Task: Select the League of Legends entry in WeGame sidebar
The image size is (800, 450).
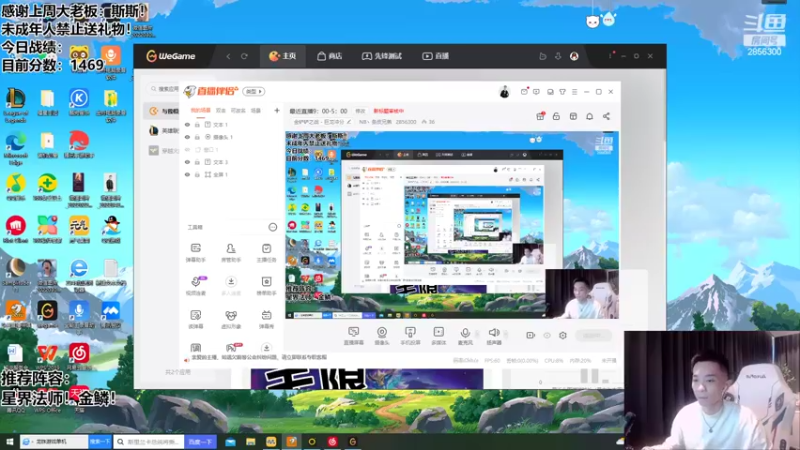Action: coord(163,131)
